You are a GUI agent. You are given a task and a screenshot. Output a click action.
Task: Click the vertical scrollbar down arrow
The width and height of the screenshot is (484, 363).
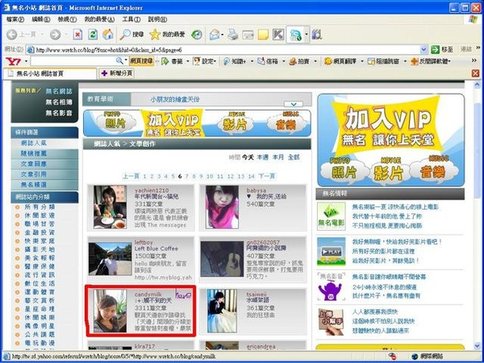point(476,346)
